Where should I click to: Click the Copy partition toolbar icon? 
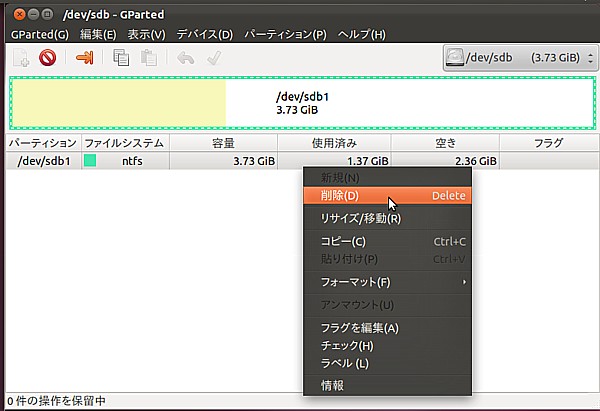tap(121, 58)
